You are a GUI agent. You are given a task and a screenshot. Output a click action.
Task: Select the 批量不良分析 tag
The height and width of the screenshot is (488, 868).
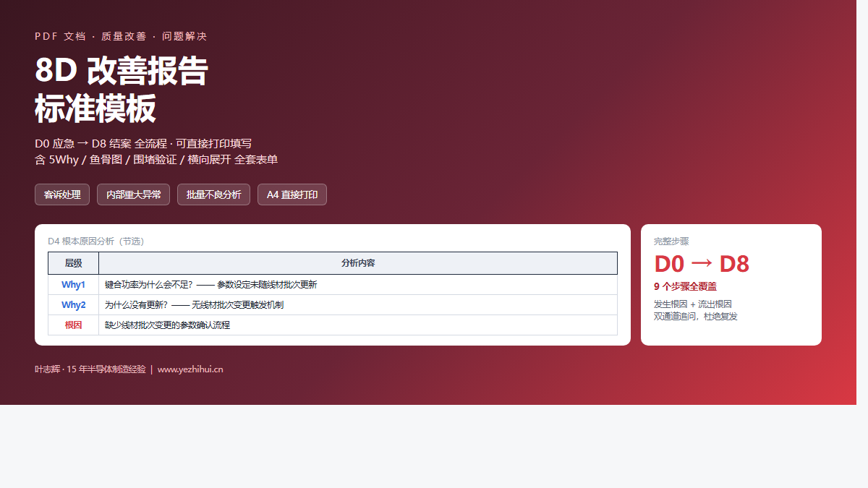213,194
